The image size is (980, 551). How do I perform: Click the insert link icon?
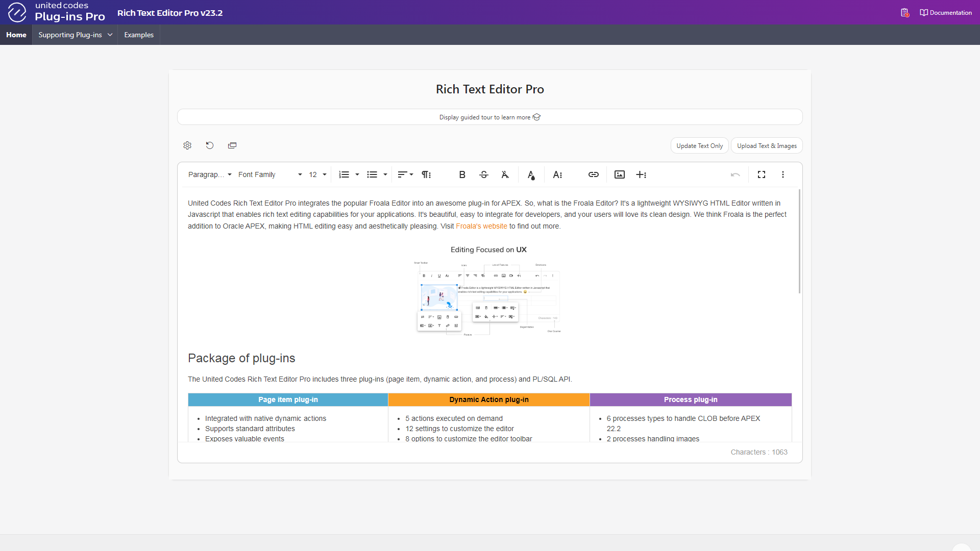(x=593, y=174)
